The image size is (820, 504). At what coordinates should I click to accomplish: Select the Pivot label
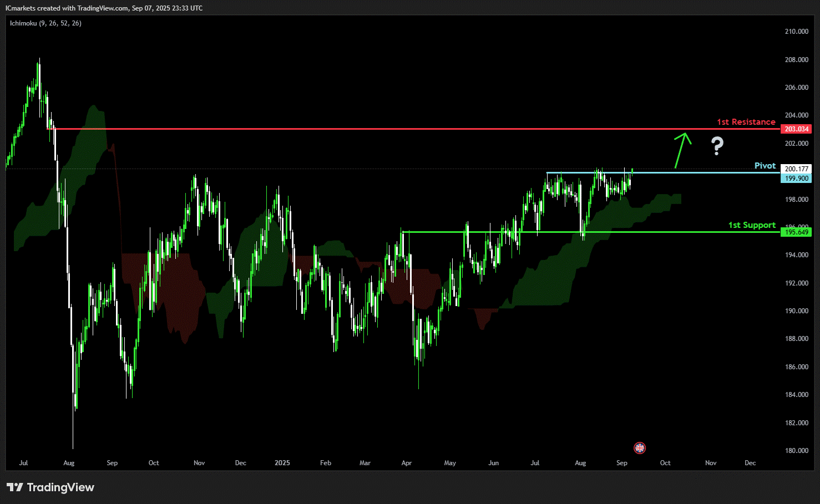pos(765,166)
